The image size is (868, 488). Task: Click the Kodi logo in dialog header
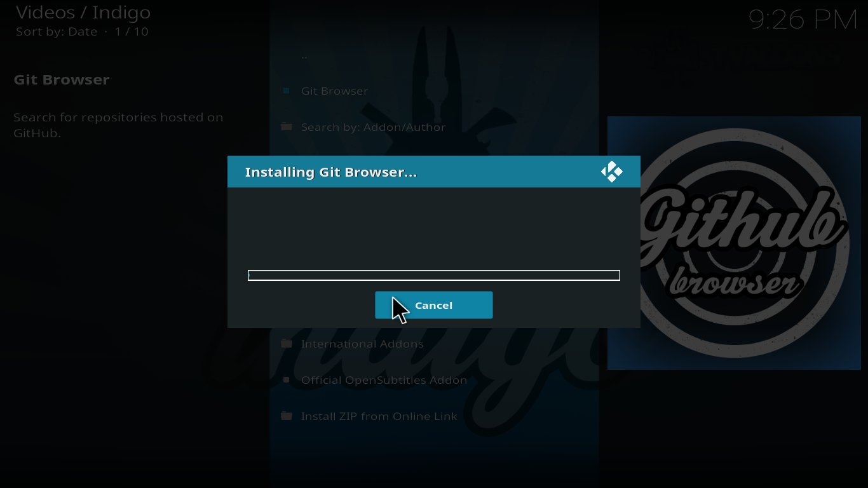(x=611, y=172)
